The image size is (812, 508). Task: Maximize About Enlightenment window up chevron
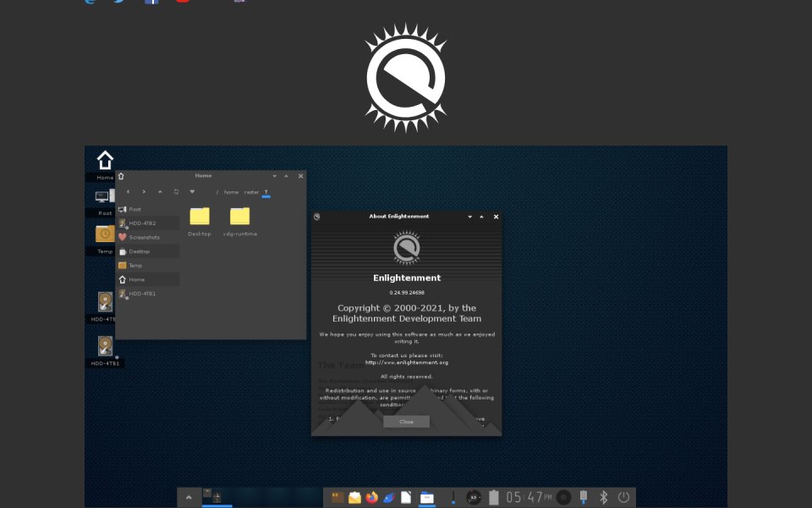(x=481, y=217)
